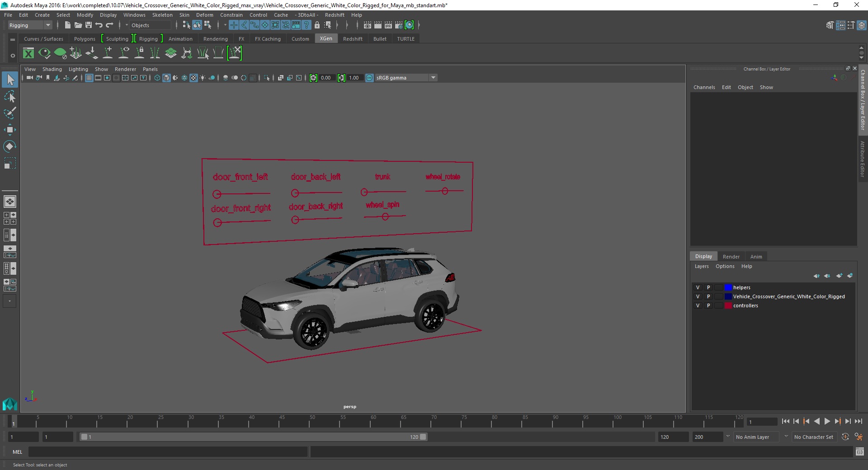Activate the Move tool
The height and width of the screenshot is (470, 868).
[x=10, y=130]
